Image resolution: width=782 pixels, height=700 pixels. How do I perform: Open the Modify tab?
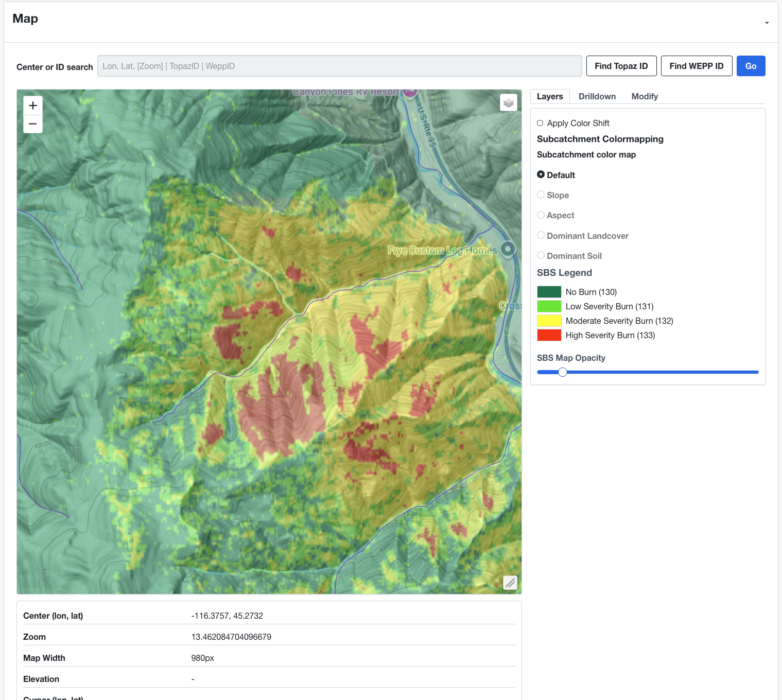[645, 96]
